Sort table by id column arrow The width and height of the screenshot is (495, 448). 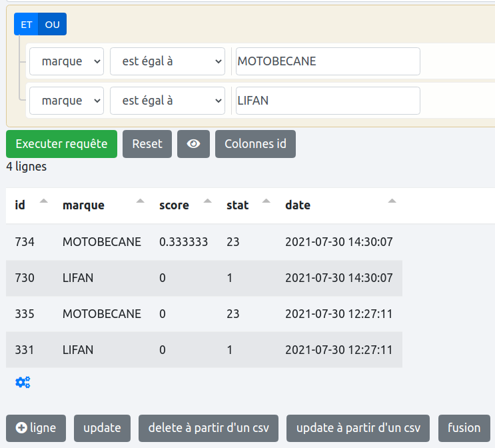pos(44,201)
